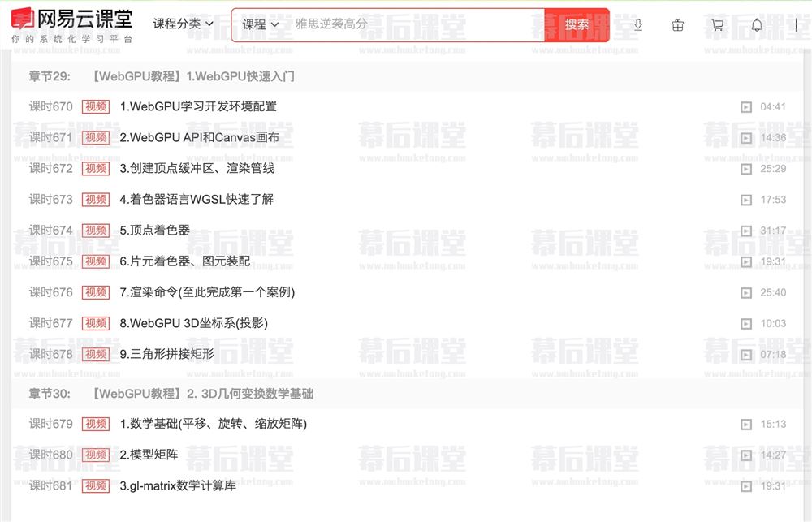Click play icon for the 17:53 lesson
The width and height of the screenshot is (812, 522).
(x=745, y=200)
